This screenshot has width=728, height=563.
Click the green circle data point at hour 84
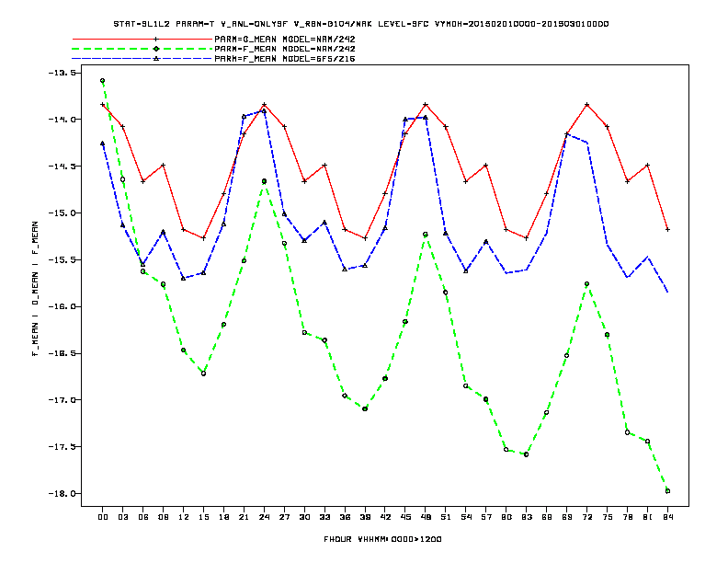[667, 491]
